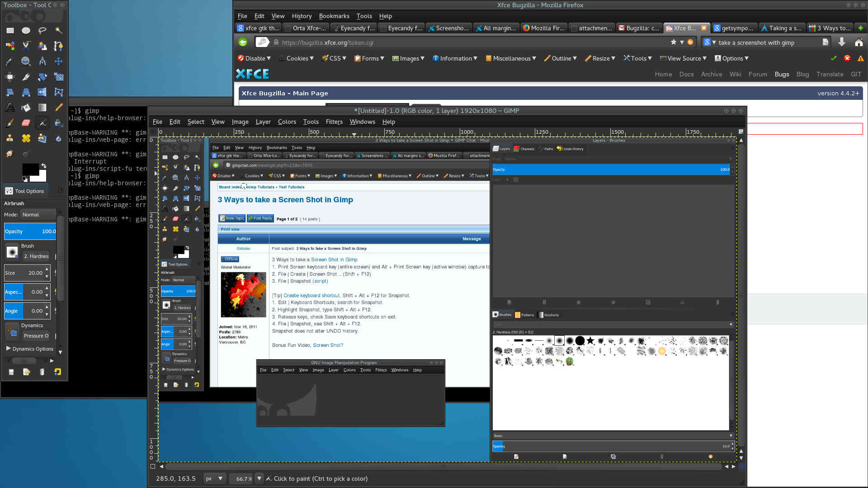Toggle Quick Mask at canvas bottom-left corner
Image resolution: width=868 pixels, height=488 pixels.
point(153,466)
